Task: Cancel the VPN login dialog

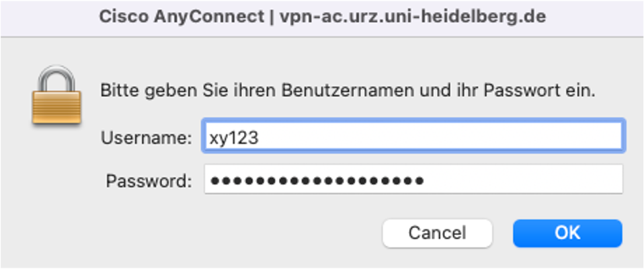Action: click(x=437, y=233)
